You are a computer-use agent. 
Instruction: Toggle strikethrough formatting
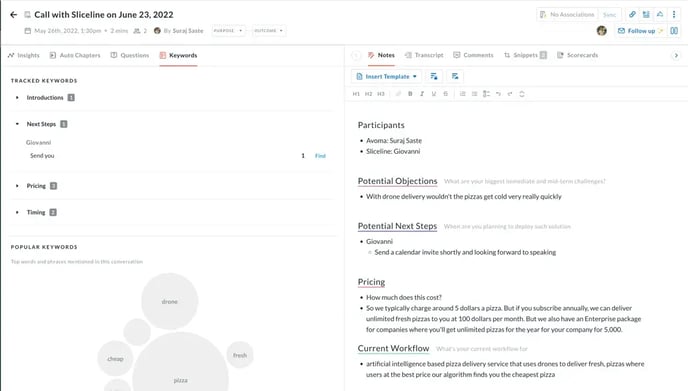(446, 94)
